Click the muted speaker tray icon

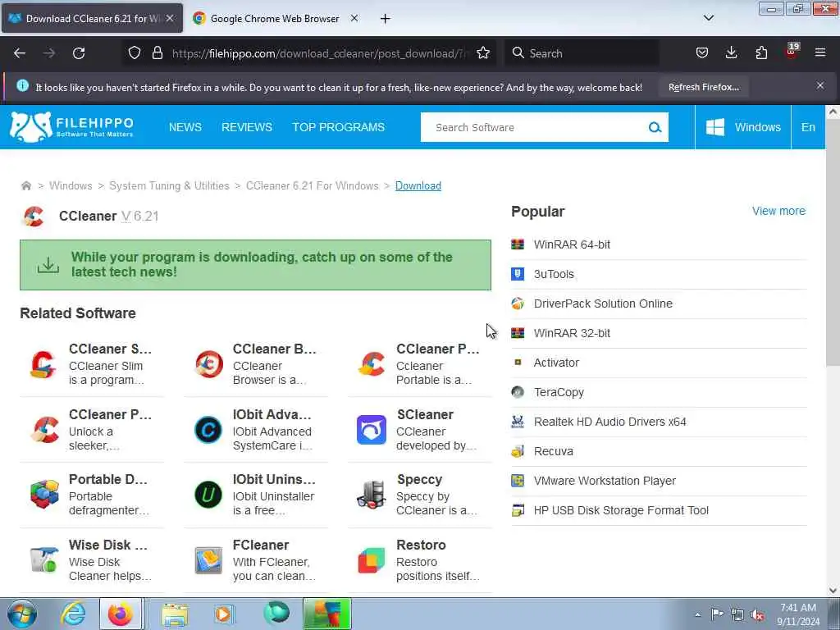tap(757, 615)
